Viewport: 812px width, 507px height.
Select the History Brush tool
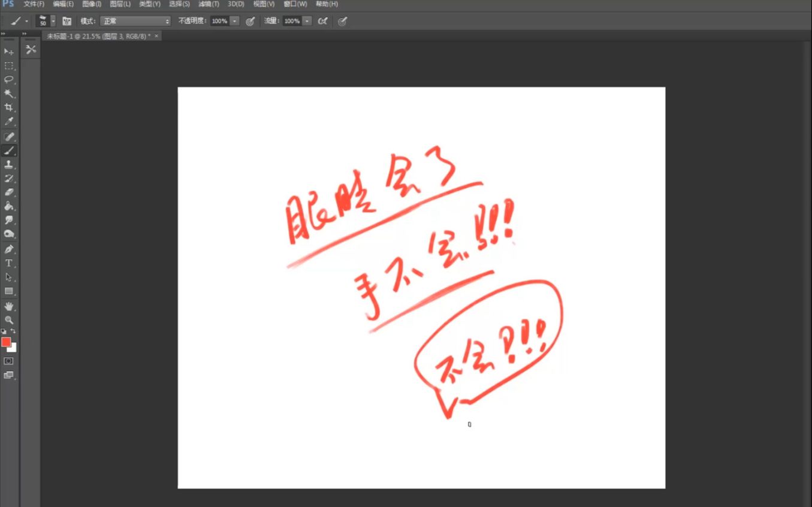tap(9, 179)
